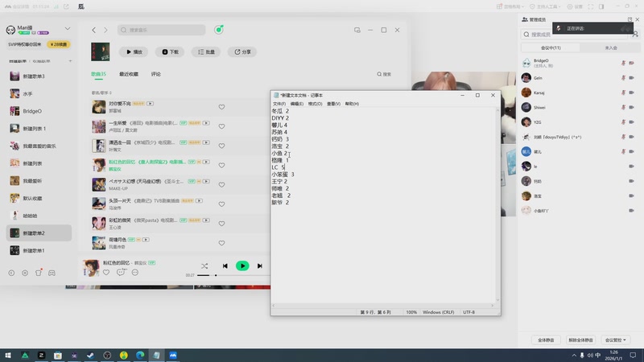Click the 播放 play-all button
The image size is (644, 362).
click(134, 51)
